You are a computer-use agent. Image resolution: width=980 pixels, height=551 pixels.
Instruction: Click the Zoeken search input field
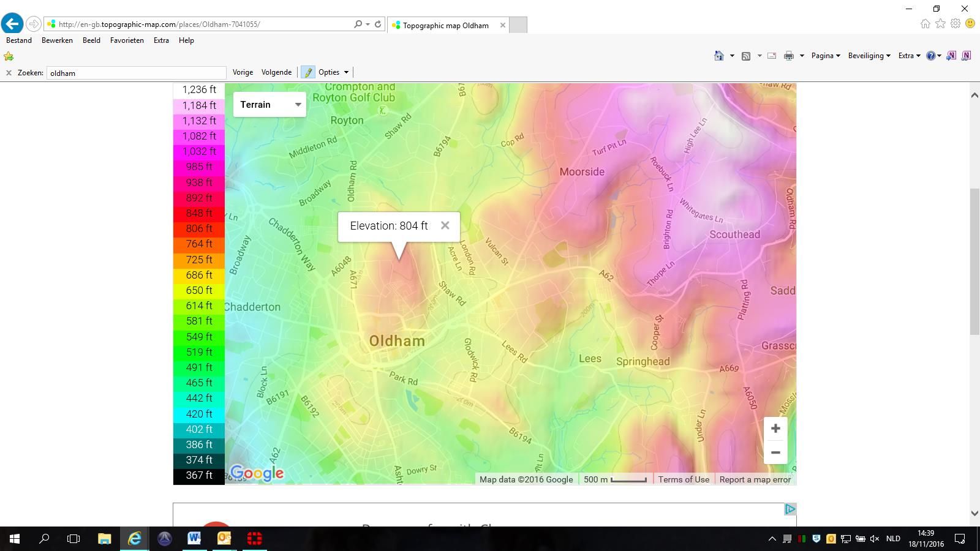pos(136,73)
